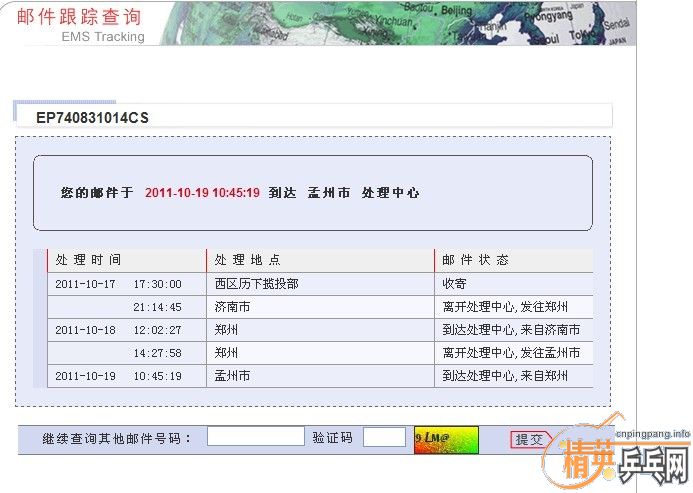Click the EMS Tracking subtitle
The image size is (693, 493).
103,37
